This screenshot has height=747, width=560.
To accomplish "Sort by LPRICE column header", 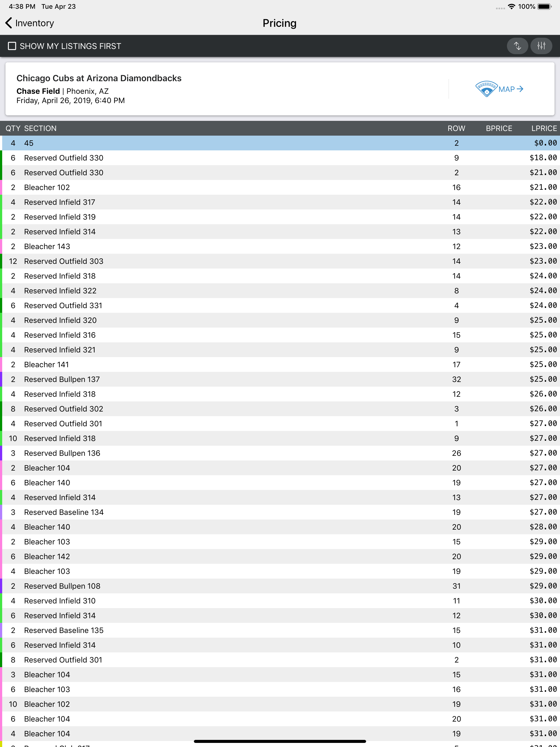I will point(544,128).
